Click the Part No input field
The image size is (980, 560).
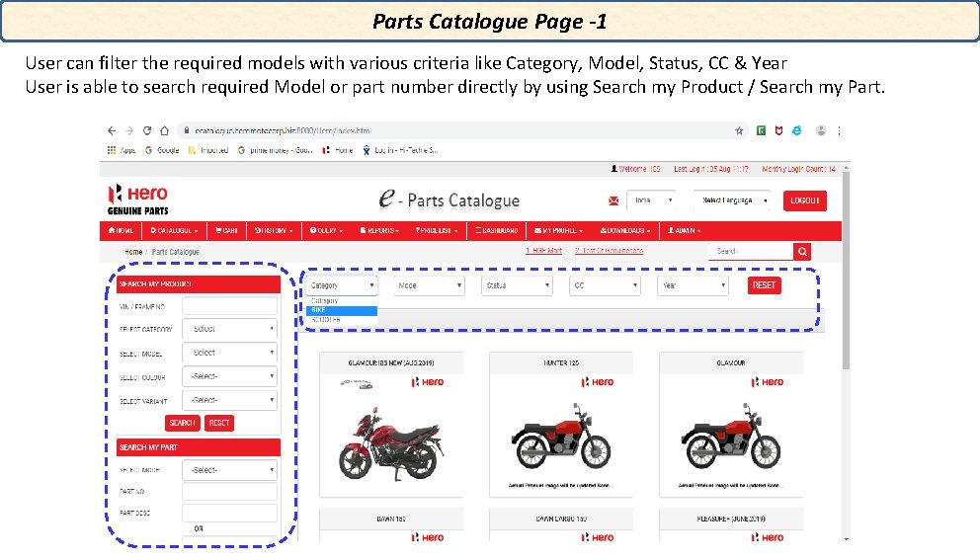coord(229,492)
